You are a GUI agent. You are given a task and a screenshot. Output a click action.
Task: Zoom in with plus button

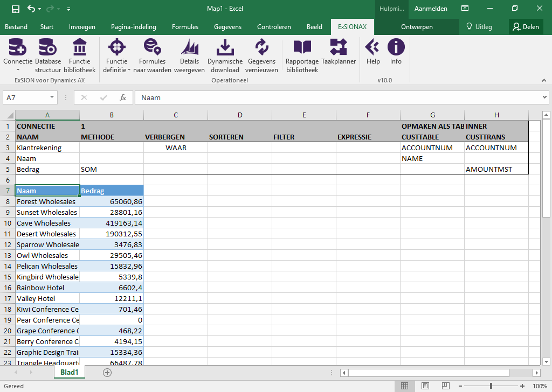click(x=522, y=386)
